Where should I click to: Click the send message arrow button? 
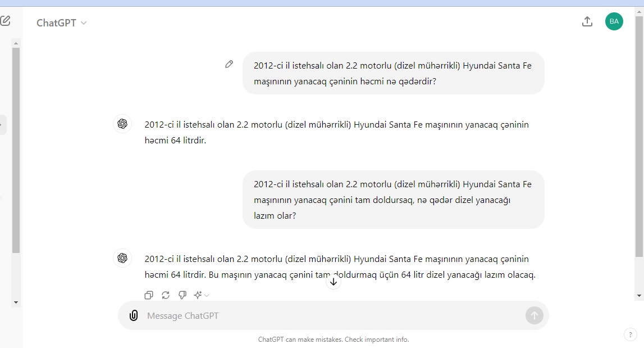coord(535,315)
